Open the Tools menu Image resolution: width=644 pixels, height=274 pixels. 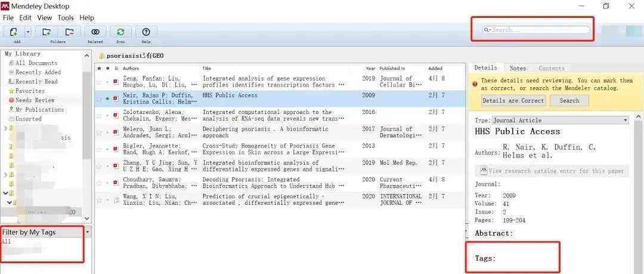(66, 18)
